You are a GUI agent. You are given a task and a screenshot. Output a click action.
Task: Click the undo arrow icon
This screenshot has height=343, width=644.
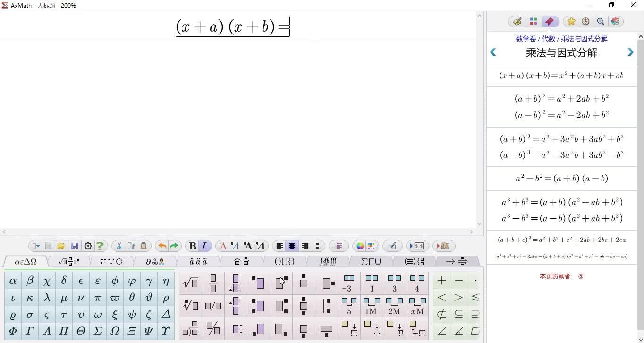point(161,246)
